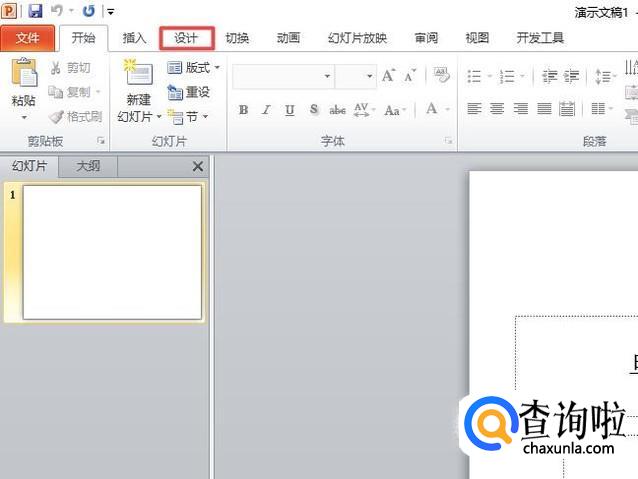
Task: Open the 开发工具 Developer tab
Action: pyautogui.click(x=540, y=38)
